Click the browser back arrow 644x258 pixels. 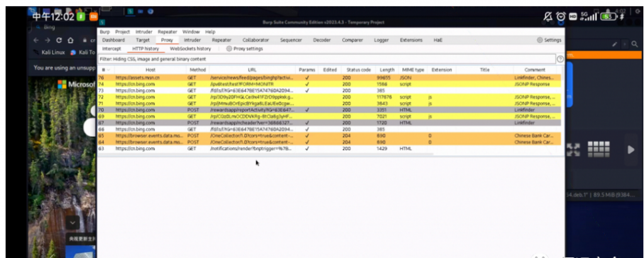(x=36, y=40)
